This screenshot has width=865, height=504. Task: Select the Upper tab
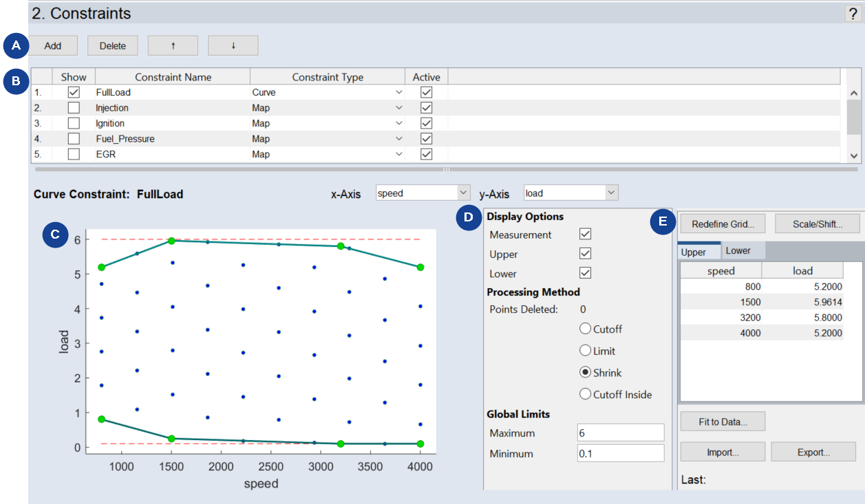pyautogui.click(x=694, y=252)
